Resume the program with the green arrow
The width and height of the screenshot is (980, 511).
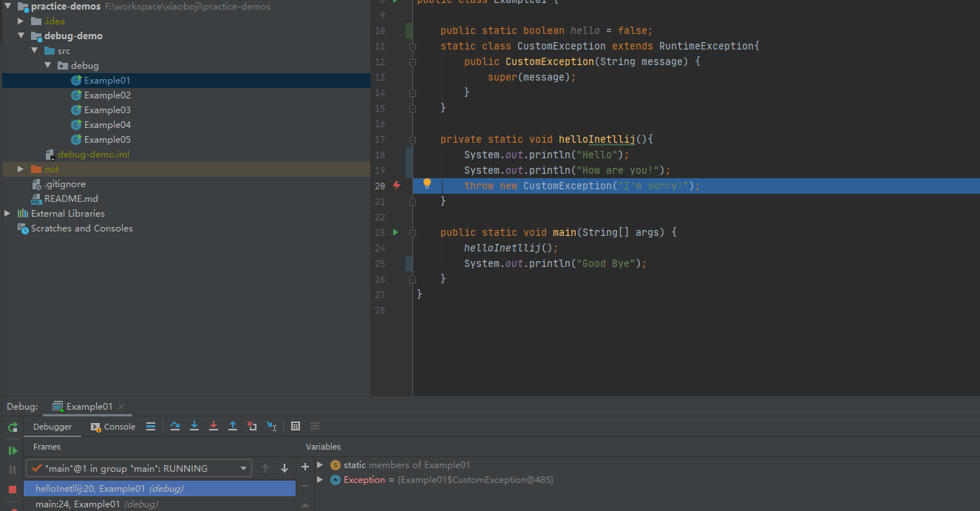[x=12, y=450]
